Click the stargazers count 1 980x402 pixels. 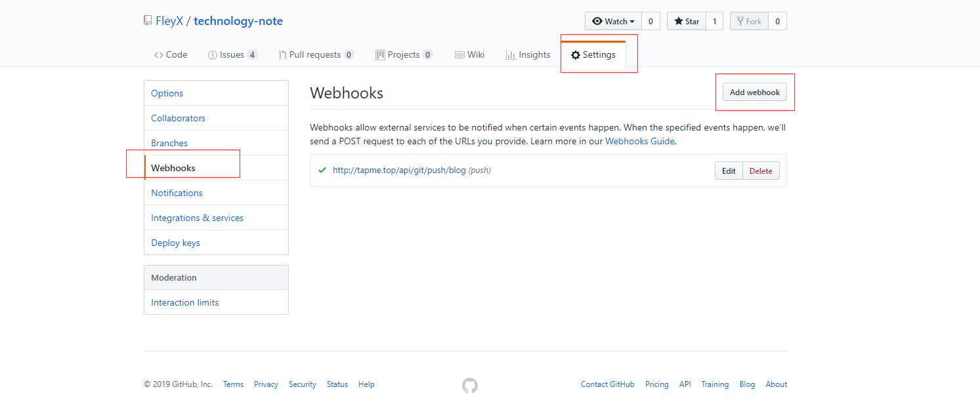tap(714, 21)
